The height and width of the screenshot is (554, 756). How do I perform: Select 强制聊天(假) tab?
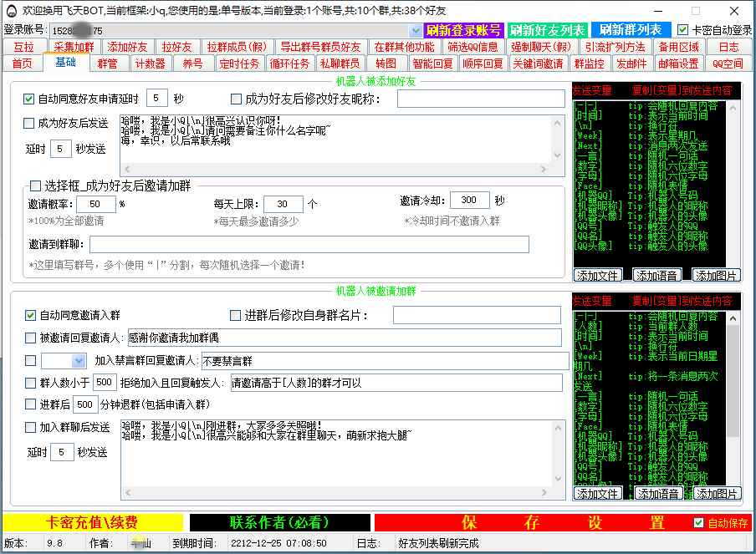(x=541, y=47)
